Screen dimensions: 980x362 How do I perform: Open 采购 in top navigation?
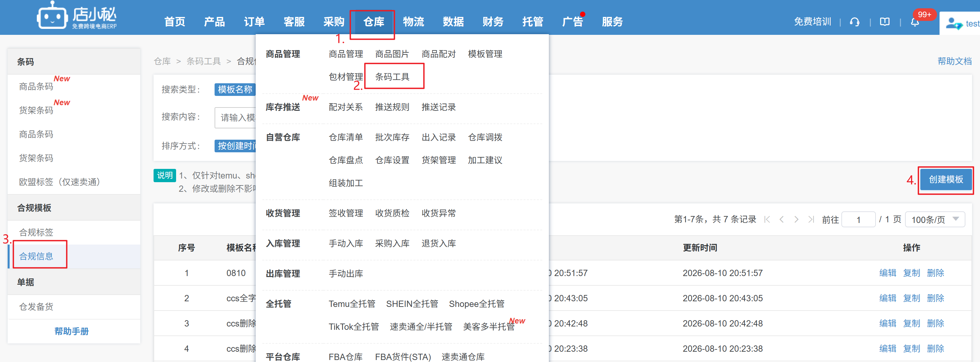click(334, 22)
